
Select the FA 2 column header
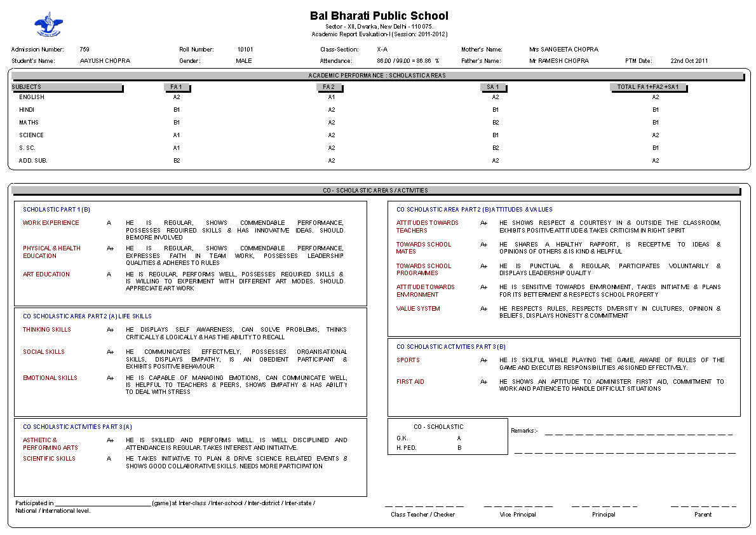pyautogui.click(x=329, y=87)
